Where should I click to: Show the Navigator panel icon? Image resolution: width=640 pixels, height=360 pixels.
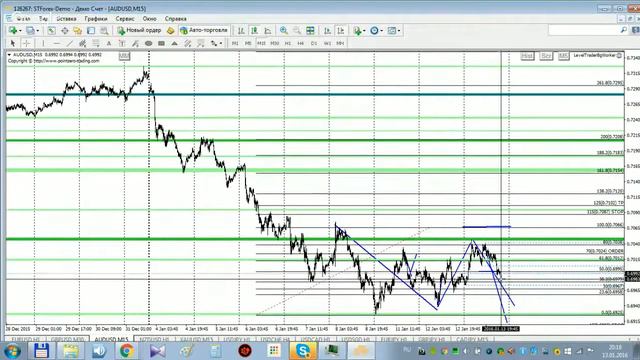pos(78,31)
